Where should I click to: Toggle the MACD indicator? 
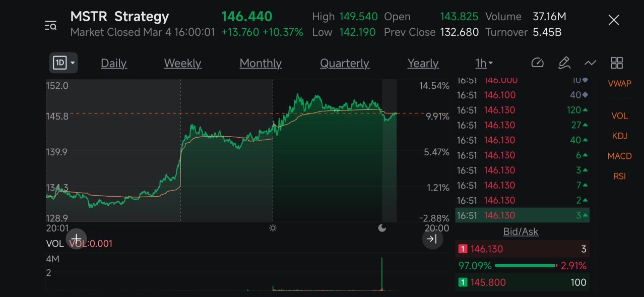pos(619,156)
